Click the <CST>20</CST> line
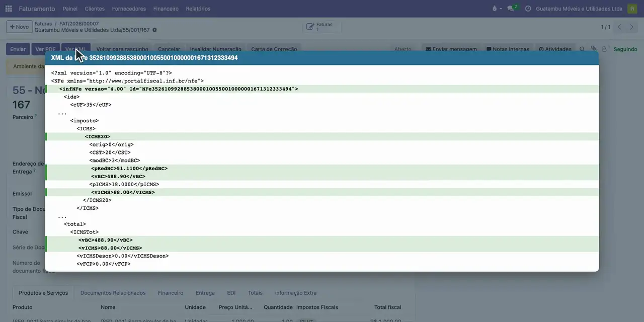The height and width of the screenshot is (322, 644). [x=110, y=152]
